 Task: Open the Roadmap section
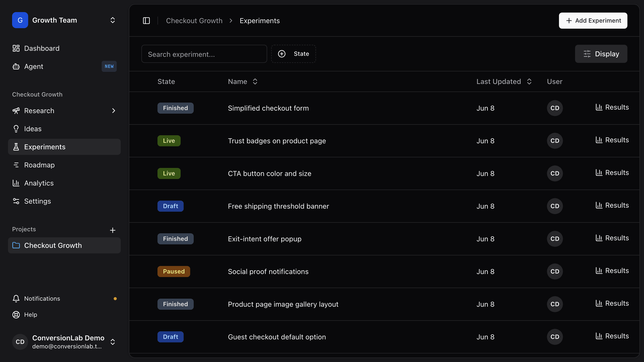click(x=64, y=165)
